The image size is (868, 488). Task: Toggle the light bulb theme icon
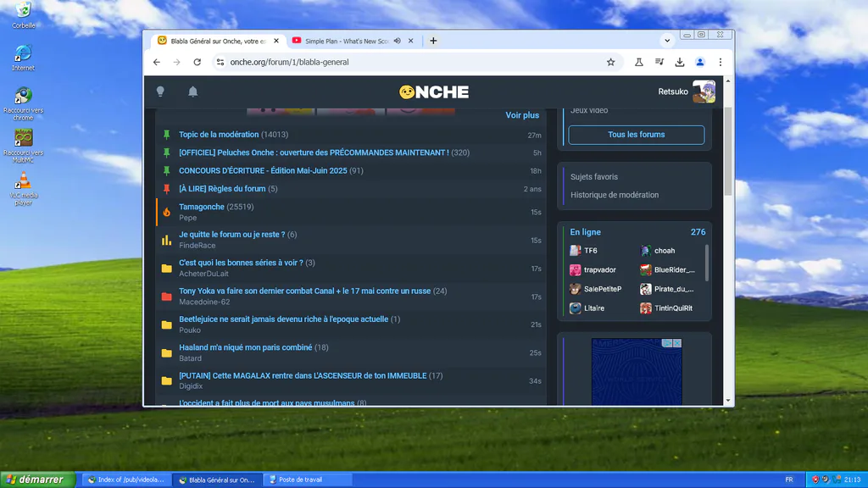(x=160, y=91)
